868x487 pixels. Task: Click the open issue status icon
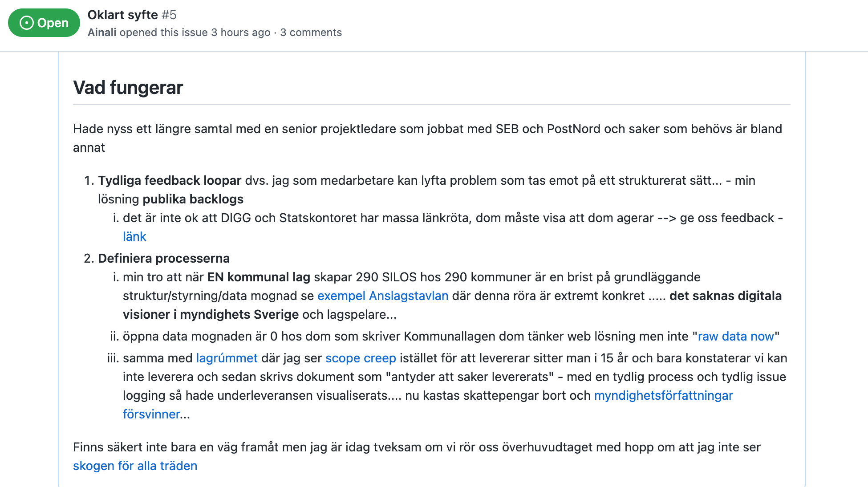pos(27,22)
